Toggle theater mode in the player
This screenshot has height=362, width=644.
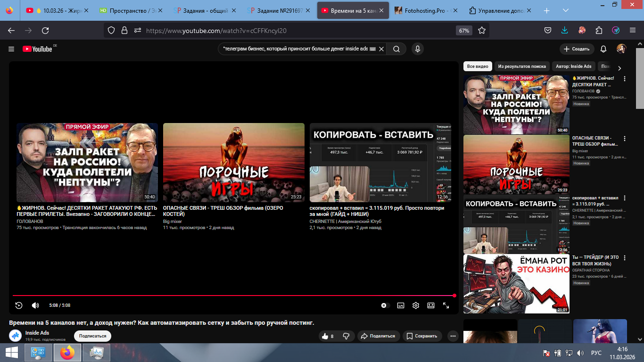pyautogui.click(x=430, y=305)
